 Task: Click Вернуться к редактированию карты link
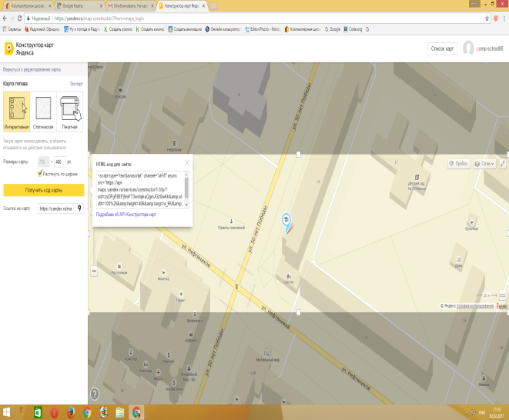pos(32,69)
